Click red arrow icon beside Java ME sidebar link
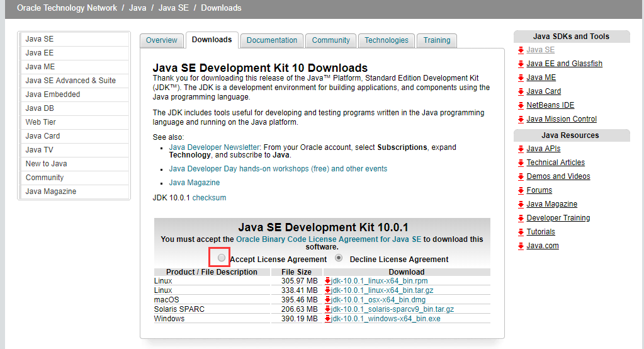This screenshot has height=349, width=644. pos(521,78)
